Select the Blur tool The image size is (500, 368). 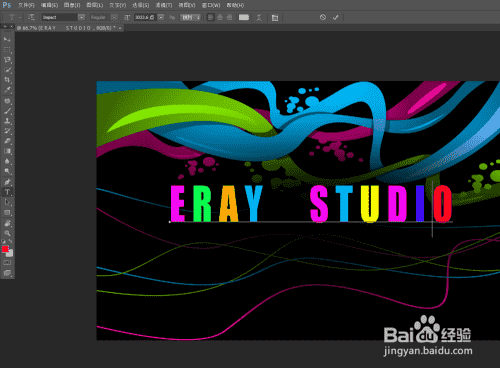click(x=7, y=161)
